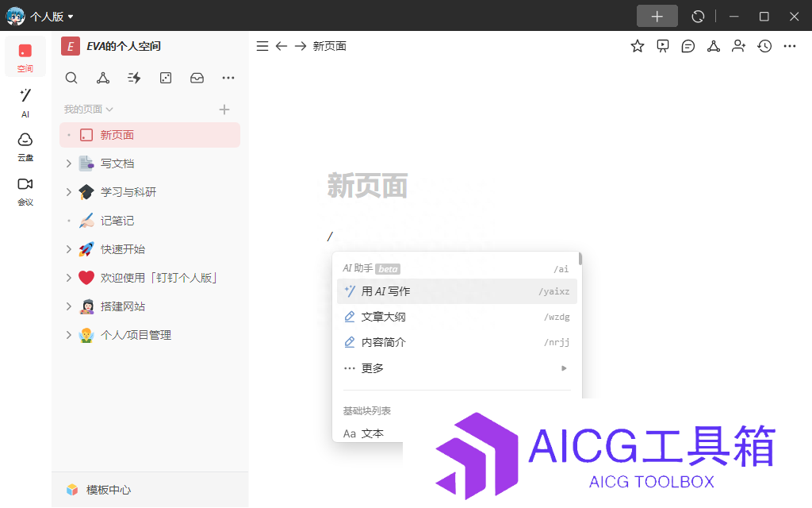Click the presentation mode icon
The width and height of the screenshot is (812, 508).
663,46
